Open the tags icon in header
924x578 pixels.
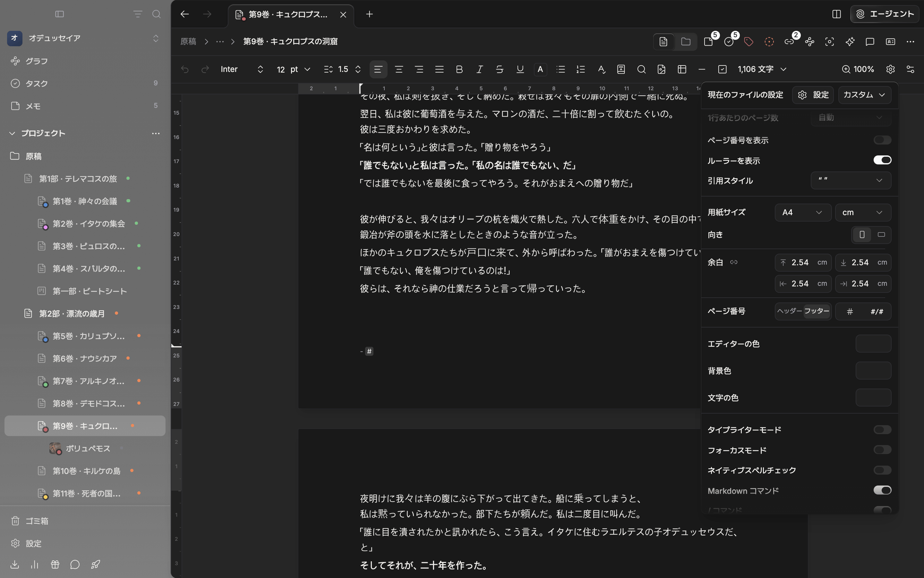(x=749, y=42)
